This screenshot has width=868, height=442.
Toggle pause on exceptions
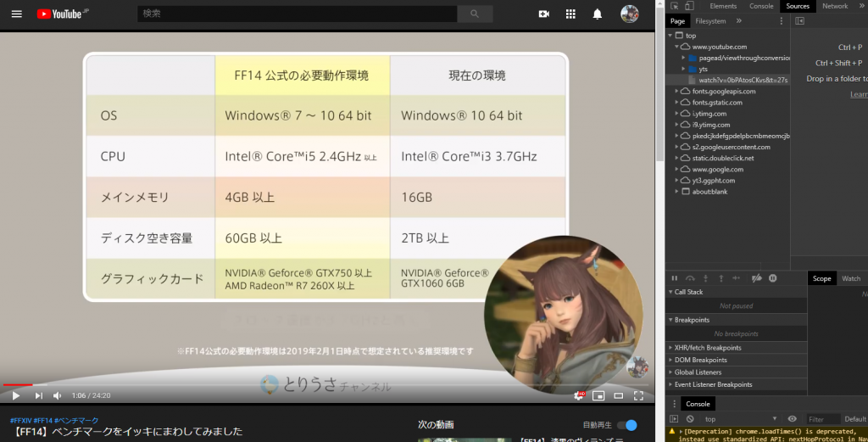(773, 278)
